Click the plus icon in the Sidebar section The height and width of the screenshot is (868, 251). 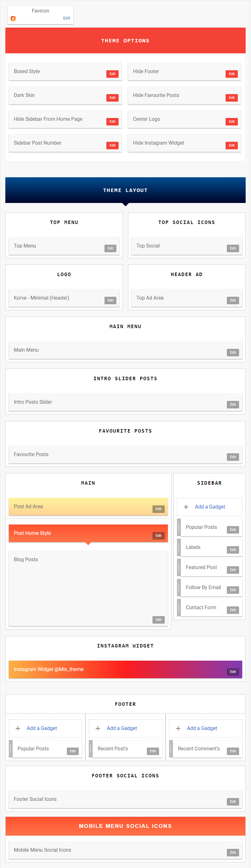click(186, 507)
